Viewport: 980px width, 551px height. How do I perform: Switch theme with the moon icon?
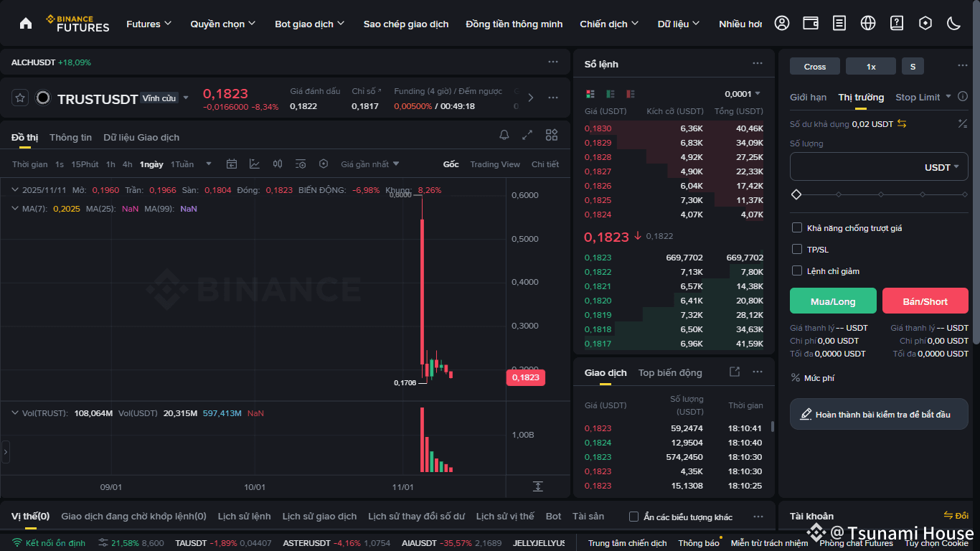954,23
